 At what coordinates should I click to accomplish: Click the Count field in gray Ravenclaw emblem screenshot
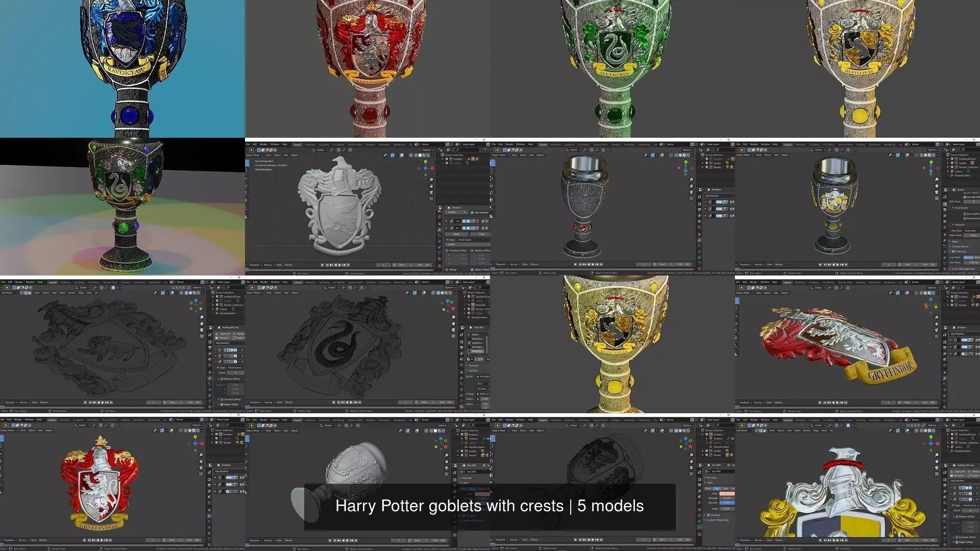pyautogui.click(x=467, y=244)
